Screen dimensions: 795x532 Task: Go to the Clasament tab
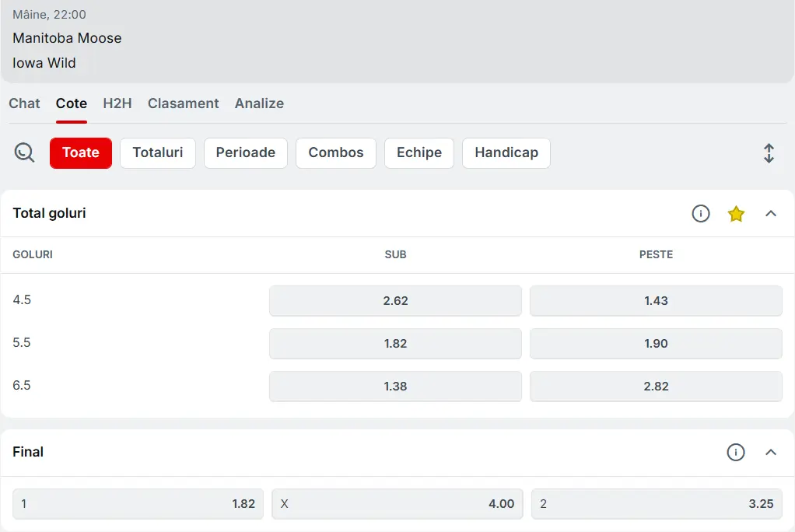[184, 103]
